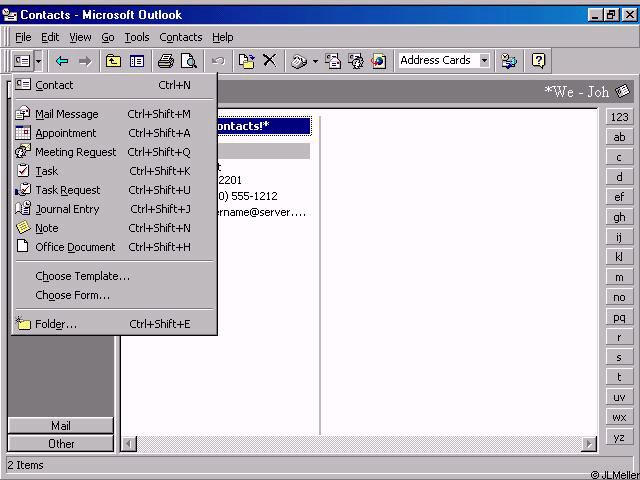Open the View menu
This screenshot has height=480, width=640.
pyautogui.click(x=80, y=37)
